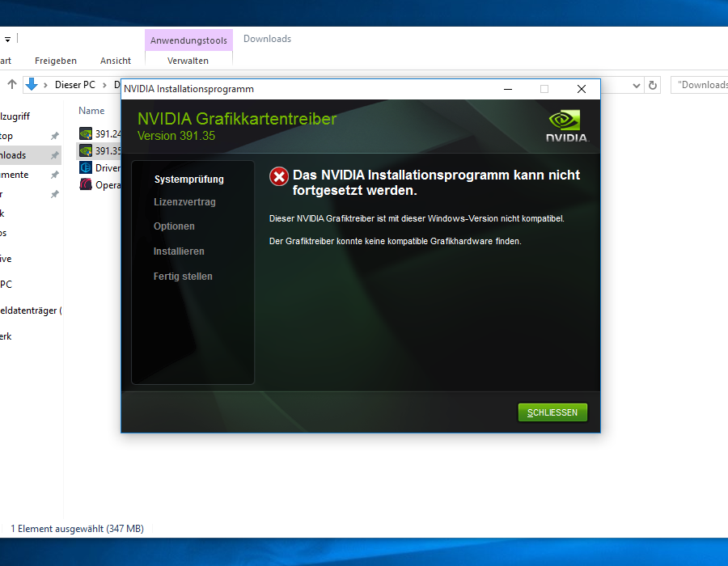The width and height of the screenshot is (728, 566).
Task: Click the pin icon next to Dokumente entry
Action: (55, 175)
